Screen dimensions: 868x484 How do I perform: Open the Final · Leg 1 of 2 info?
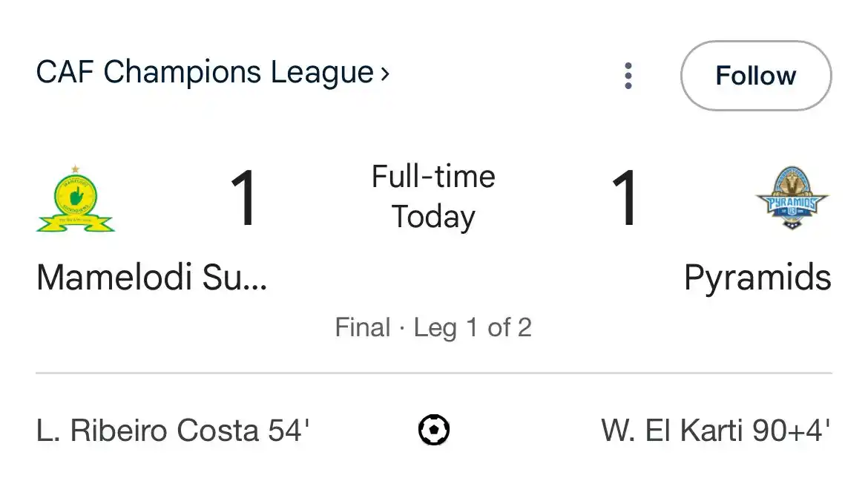point(433,327)
